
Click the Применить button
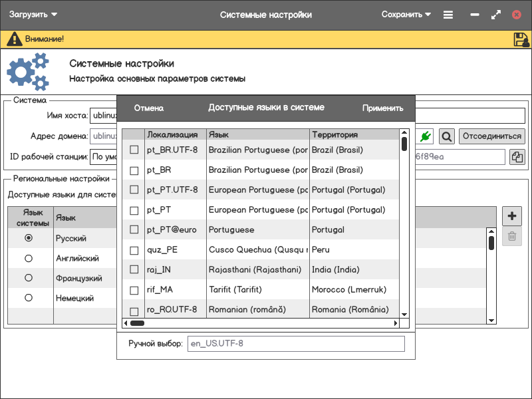[x=382, y=108]
